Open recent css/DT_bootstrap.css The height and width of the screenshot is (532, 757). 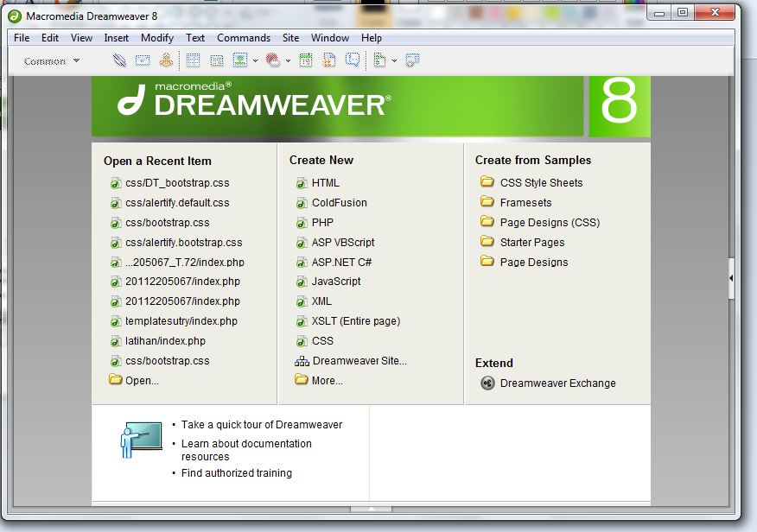(177, 183)
